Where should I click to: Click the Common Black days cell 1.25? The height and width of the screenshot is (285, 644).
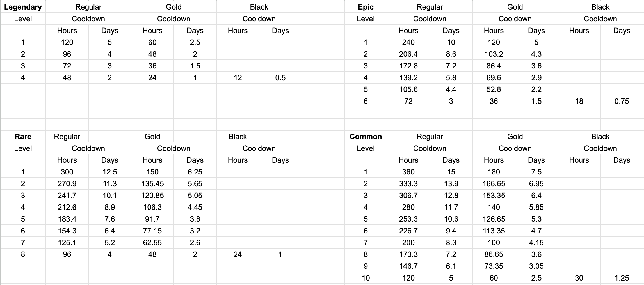(622, 278)
